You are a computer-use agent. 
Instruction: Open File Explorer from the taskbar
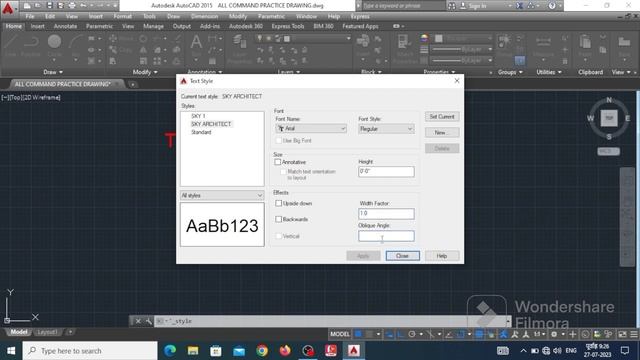coord(193,351)
